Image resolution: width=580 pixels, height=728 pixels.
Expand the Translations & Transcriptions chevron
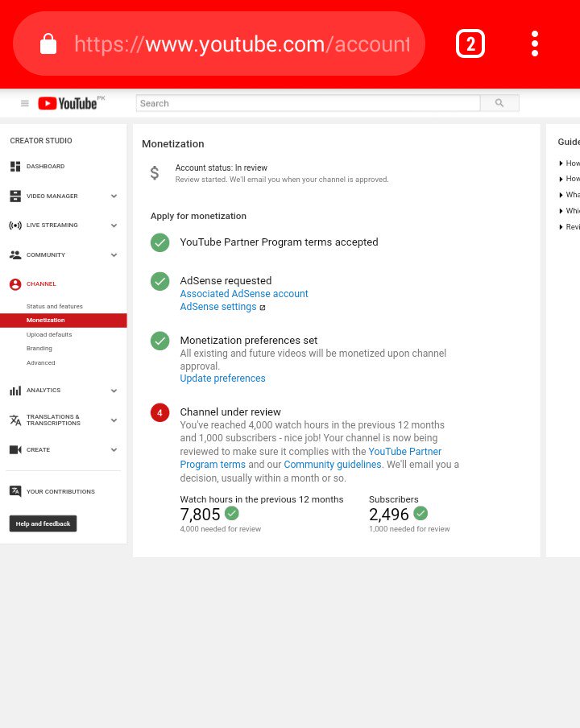coord(114,420)
